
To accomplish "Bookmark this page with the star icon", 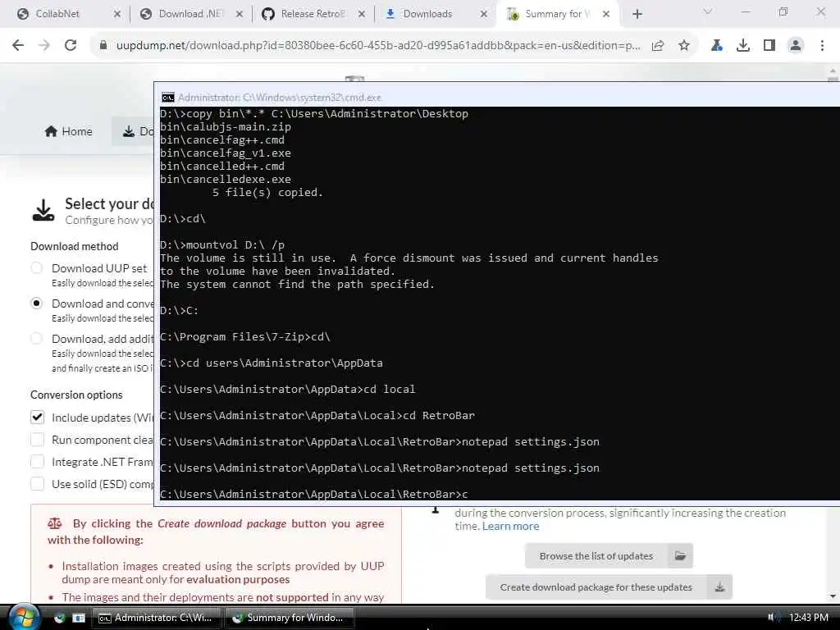I will pos(684,46).
